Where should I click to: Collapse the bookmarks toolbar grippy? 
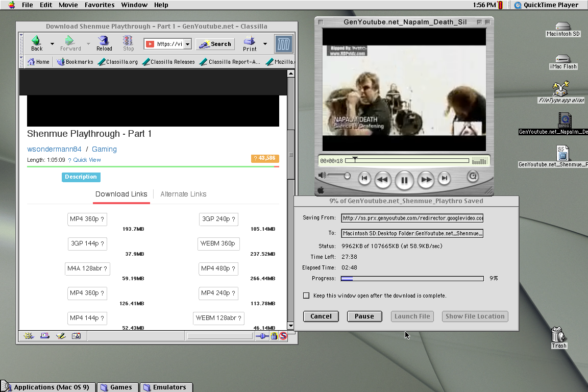[x=21, y=62]
